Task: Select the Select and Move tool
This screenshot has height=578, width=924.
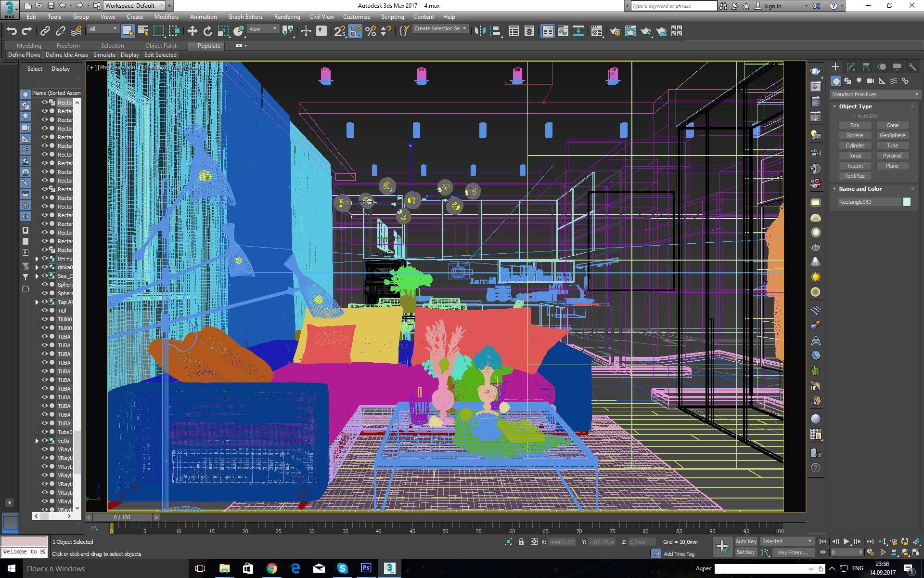Action: pos(192,31)
